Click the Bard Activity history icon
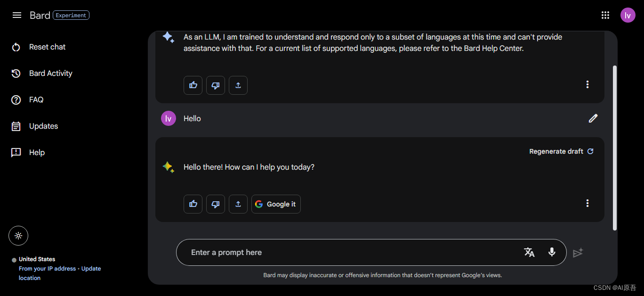The width and height of the screenshot is (644, 296). [16, 74]
